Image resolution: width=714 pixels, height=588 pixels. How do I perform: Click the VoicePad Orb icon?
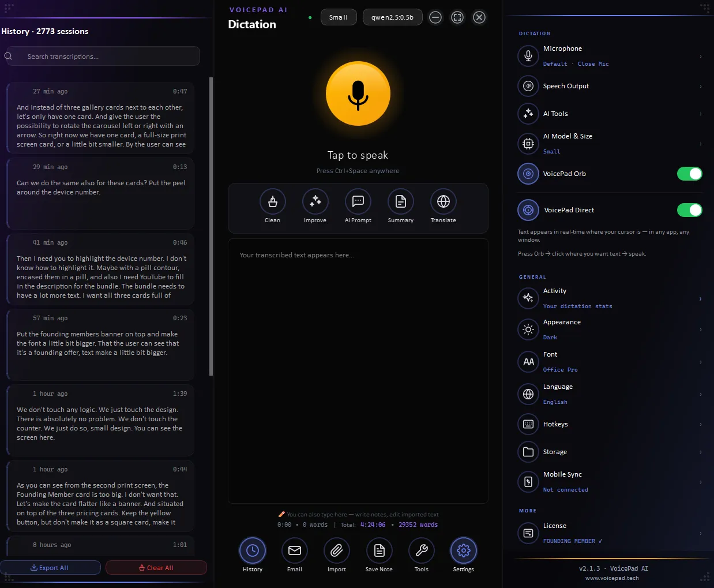pos(528,174)
